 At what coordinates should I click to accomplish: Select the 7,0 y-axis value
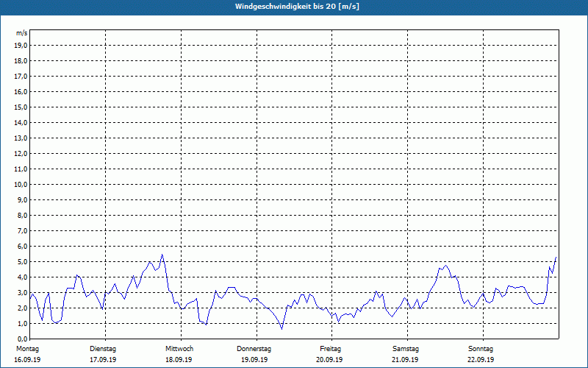point(22,231)
